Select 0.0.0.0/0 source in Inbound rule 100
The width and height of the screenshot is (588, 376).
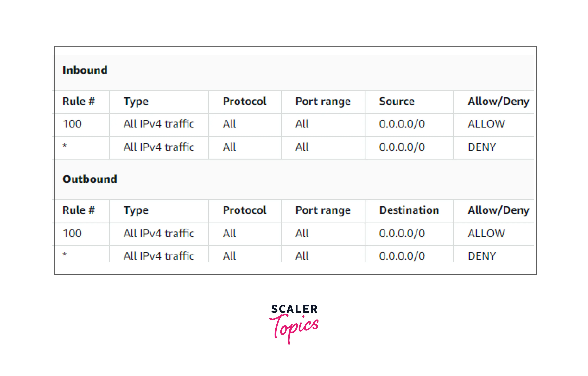tap(402, 124)
